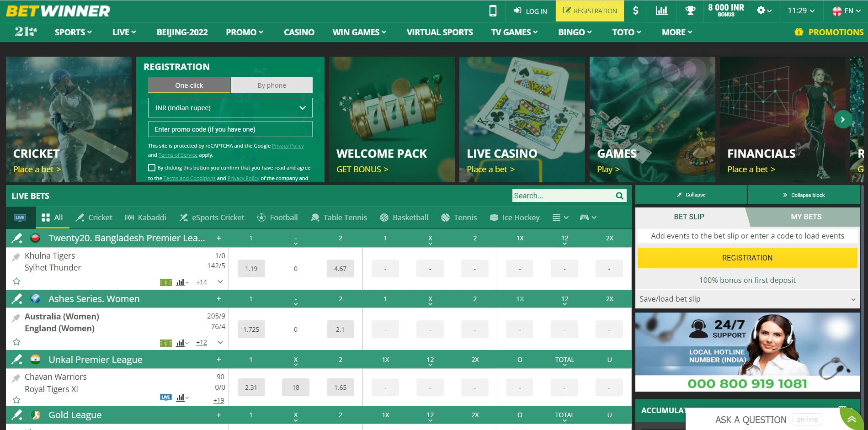Open the 8 000 INR bonus offer
868x430 pixels.
(x=726, y=11)
